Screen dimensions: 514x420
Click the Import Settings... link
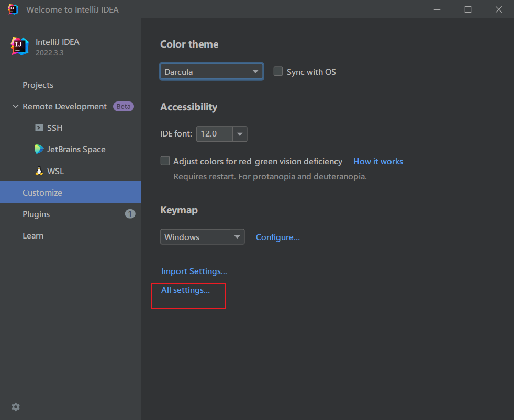tap(194, 271)
